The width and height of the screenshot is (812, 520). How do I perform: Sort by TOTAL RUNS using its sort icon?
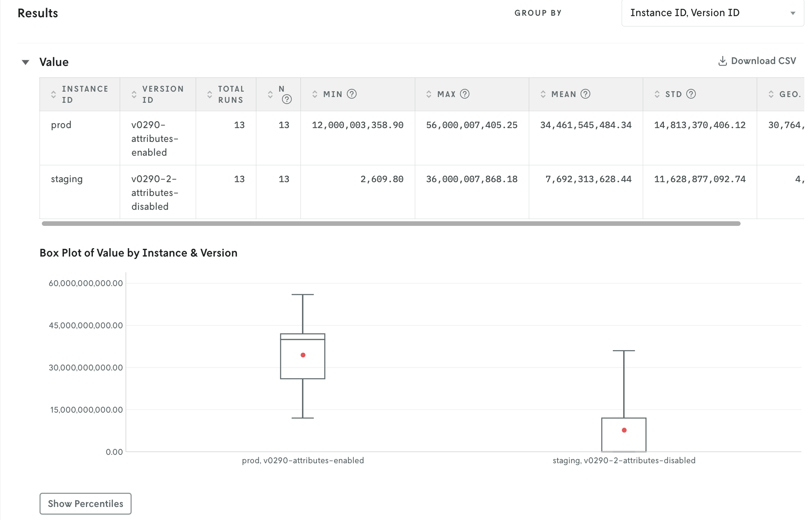tap(210, 94)
